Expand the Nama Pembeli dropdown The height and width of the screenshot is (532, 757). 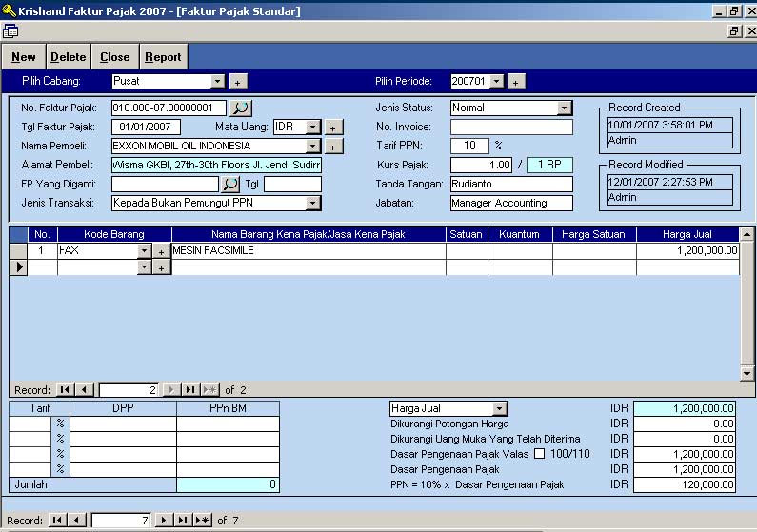tap(313, 146)
